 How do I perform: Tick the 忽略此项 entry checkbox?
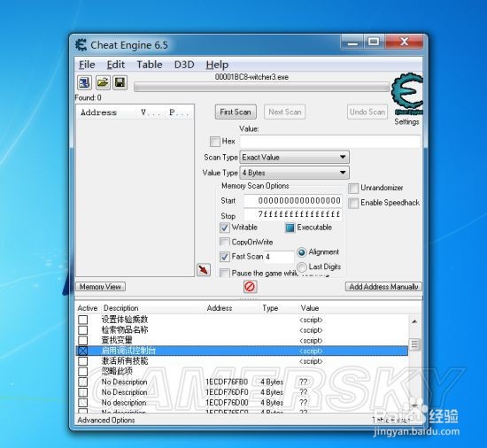pos(83,371)
